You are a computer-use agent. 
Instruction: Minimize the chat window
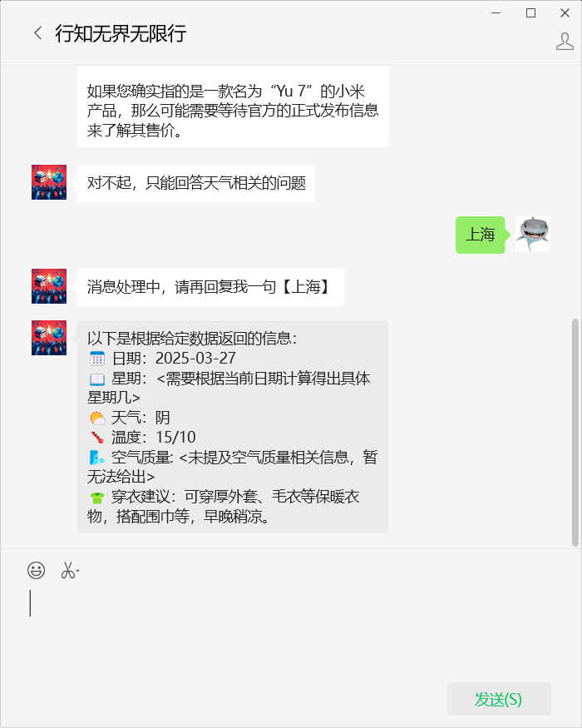tap(496, 13)
